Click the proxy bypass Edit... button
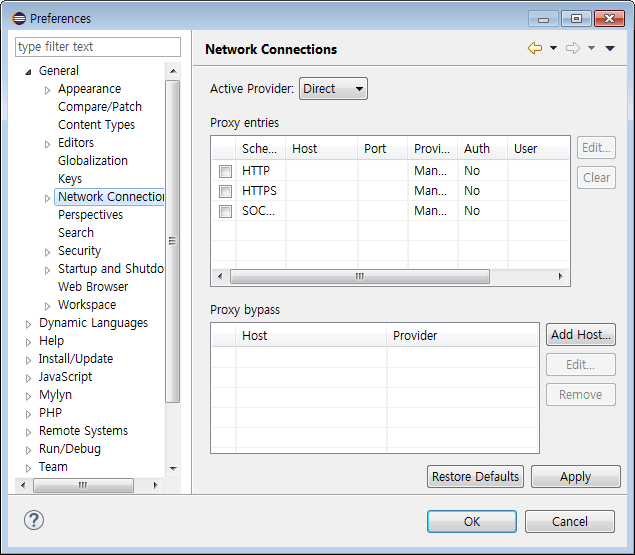 click(580, 365)
